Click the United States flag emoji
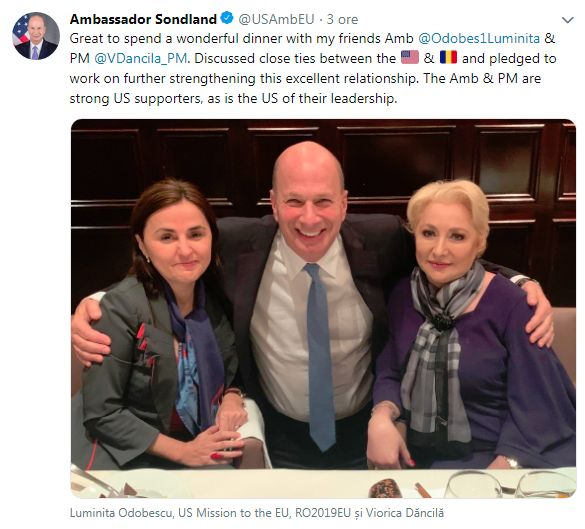The image size is (585, 529). coord(410,58)
